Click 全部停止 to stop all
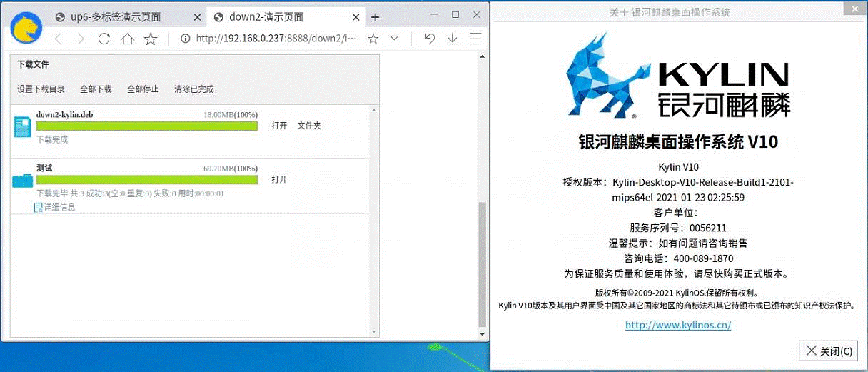This screenshot has width=868, height=372. click(x=143, y=89)
